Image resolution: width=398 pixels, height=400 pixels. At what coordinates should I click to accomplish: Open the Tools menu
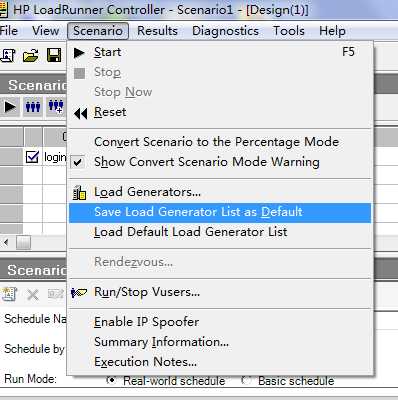(x=289, y=31)
